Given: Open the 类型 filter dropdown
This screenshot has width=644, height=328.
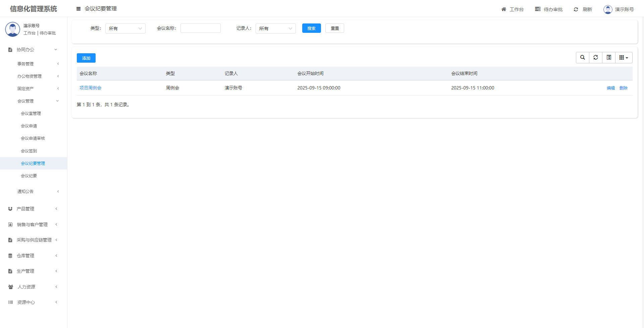Looking at the screenshot, I should (125, 28).
